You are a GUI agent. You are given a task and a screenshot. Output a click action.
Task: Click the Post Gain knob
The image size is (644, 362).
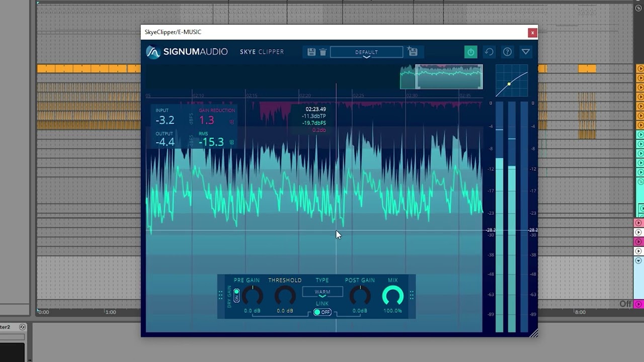(360, 296)
